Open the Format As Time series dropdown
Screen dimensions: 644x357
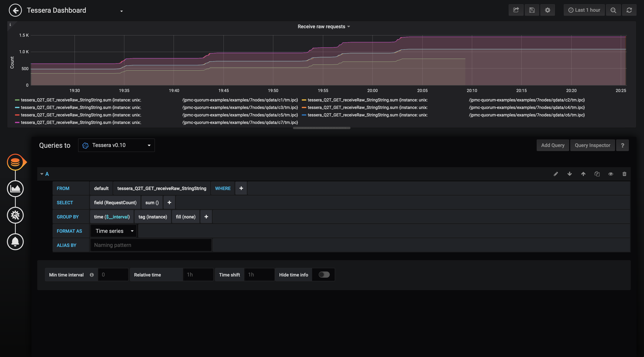click(113, 231)
